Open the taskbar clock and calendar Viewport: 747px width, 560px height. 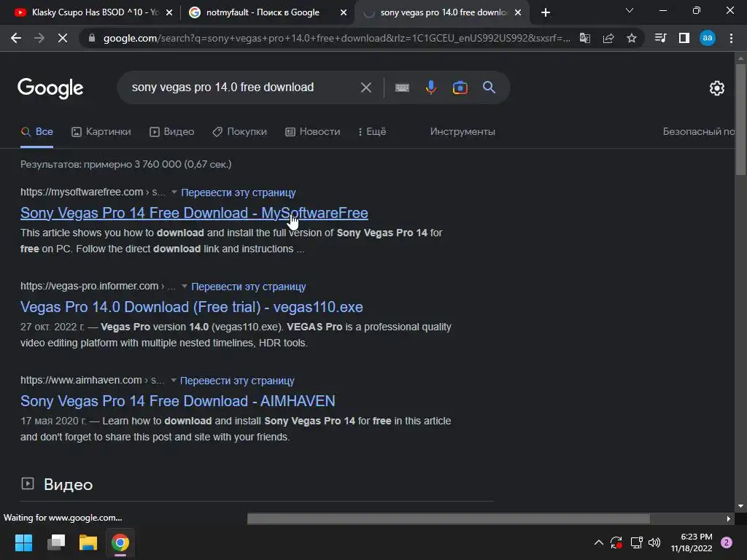692,542
